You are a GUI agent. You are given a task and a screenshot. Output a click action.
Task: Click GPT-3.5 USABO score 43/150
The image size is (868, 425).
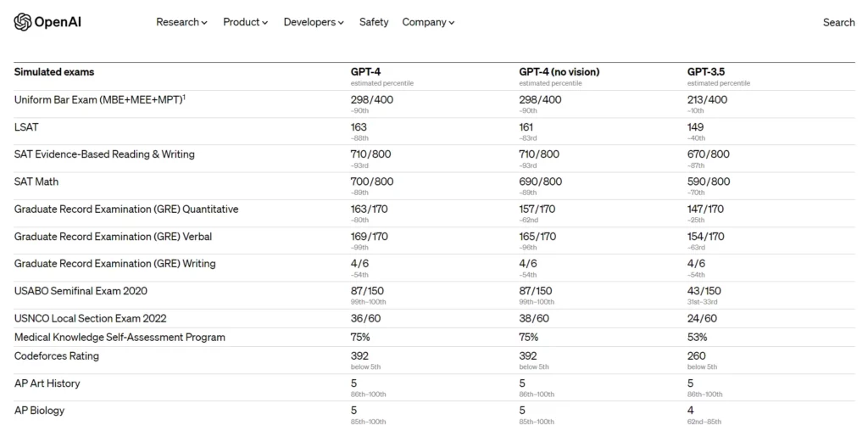(704, 291)
